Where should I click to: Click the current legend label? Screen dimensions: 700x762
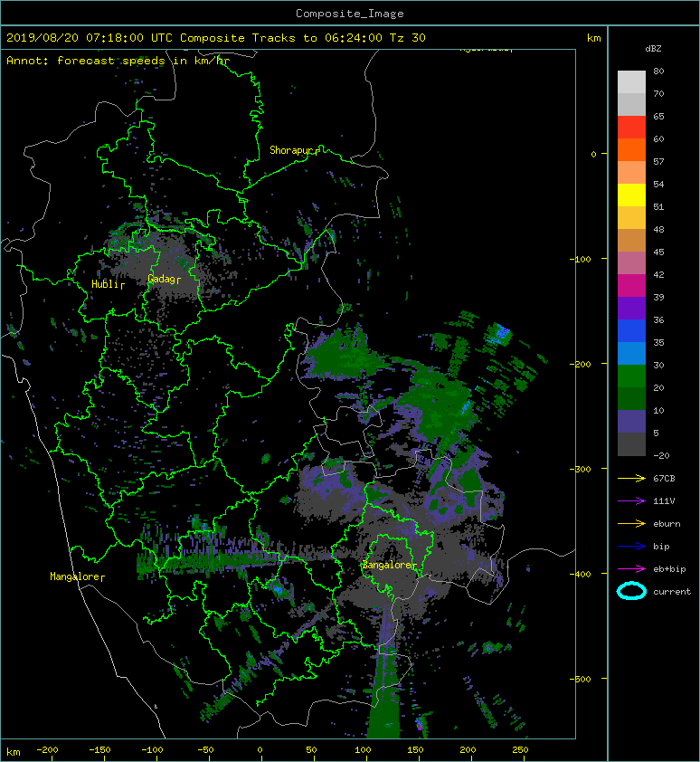click(x=672, y=592)
